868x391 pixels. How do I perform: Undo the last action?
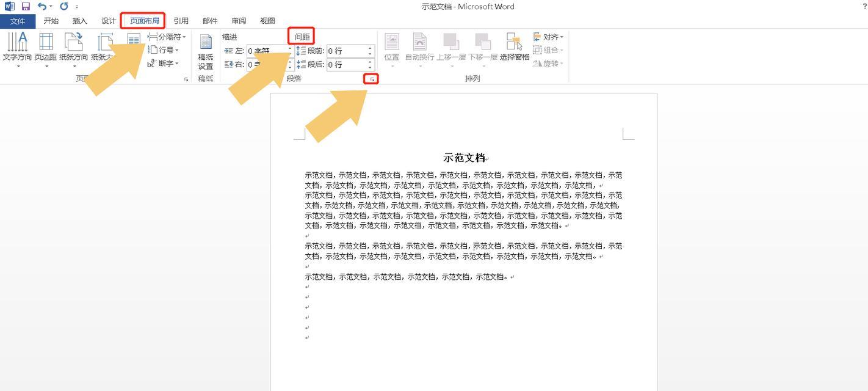point(42,6)
